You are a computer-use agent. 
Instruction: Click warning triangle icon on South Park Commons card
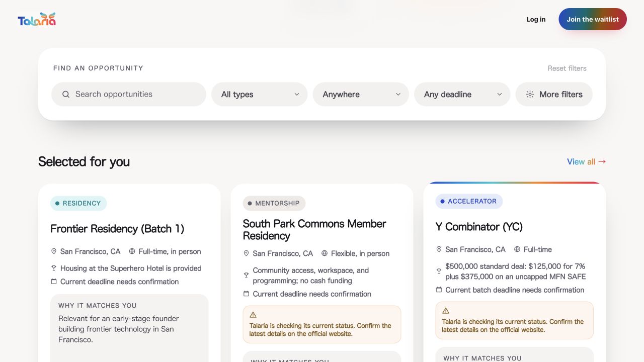click(253, 315)
